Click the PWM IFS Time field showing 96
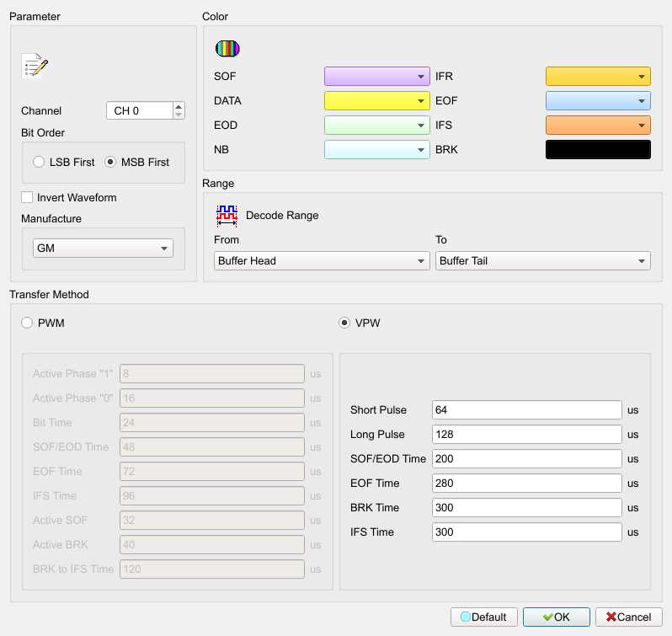The height and width of the screenshot is (636, 672). click(212, 496)
